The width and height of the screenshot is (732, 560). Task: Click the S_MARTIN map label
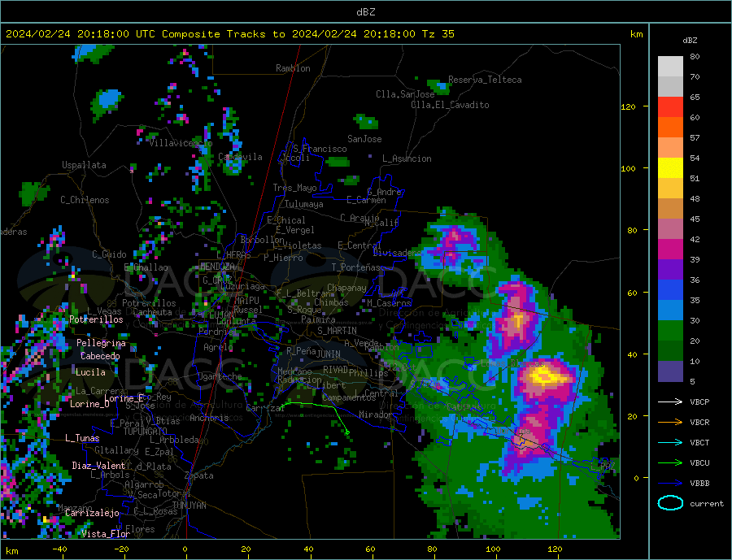[x=337, y=331]
